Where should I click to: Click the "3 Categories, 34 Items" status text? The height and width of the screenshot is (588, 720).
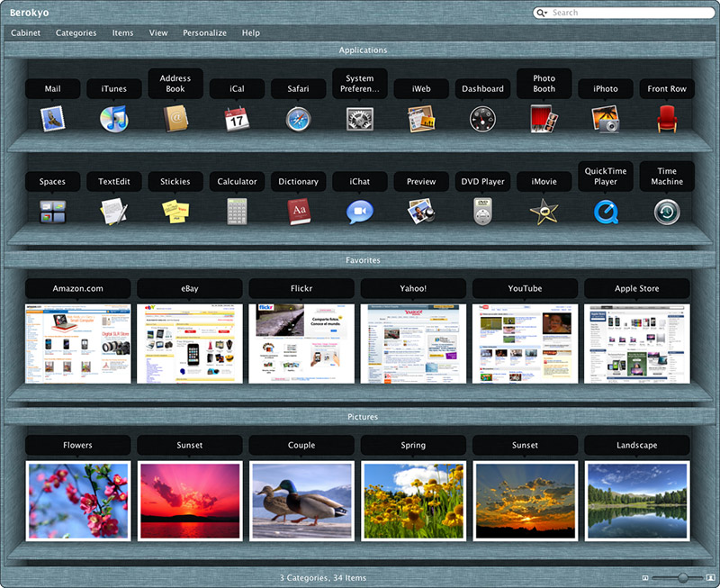pyautogui.click(x=323, y=578)
